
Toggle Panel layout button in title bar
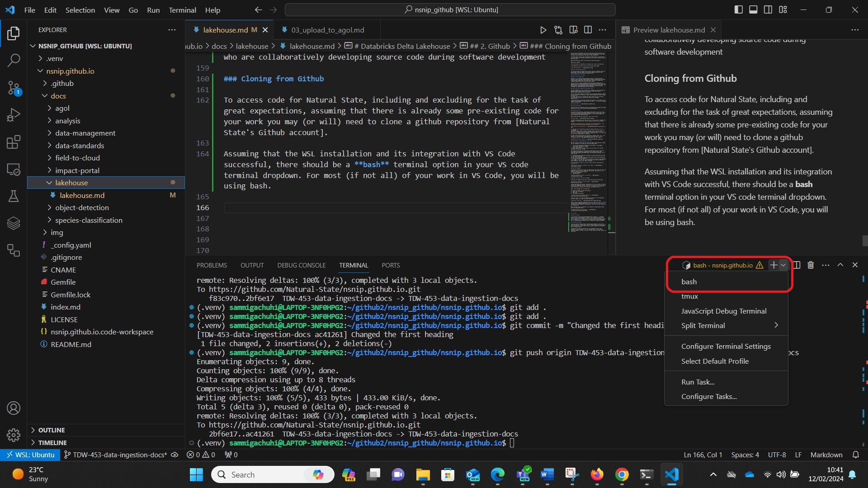[753, 9]
